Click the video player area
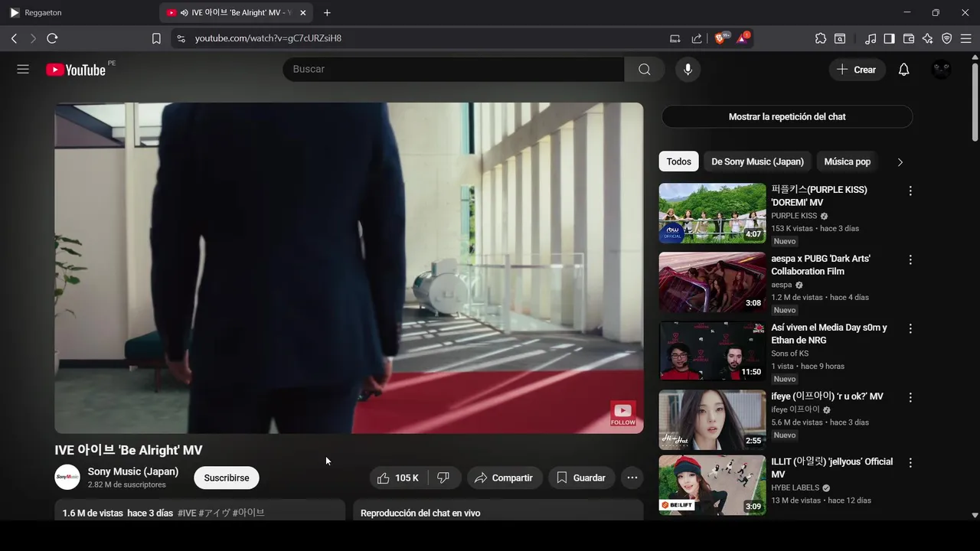 pos(349,268)
